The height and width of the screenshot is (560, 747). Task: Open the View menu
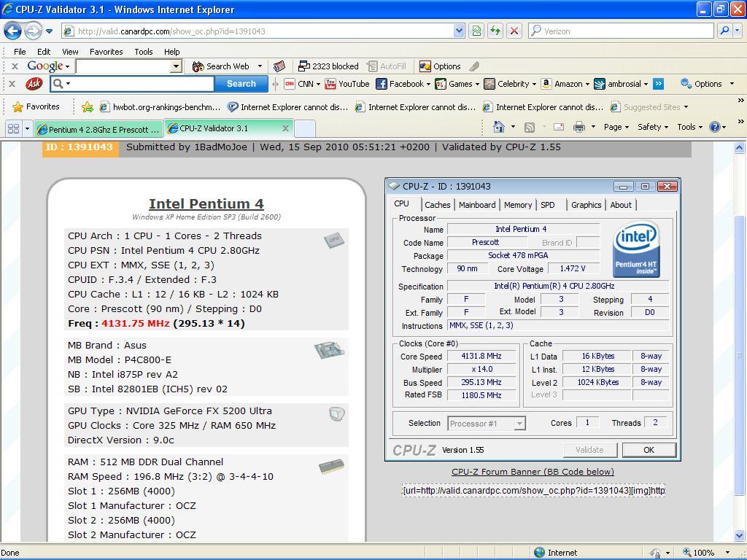(x=70, y=52)
